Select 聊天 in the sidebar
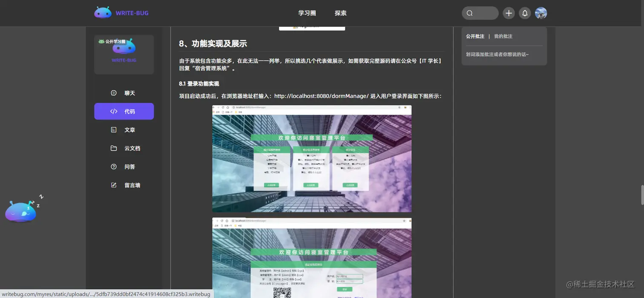 tap(124, 93)
